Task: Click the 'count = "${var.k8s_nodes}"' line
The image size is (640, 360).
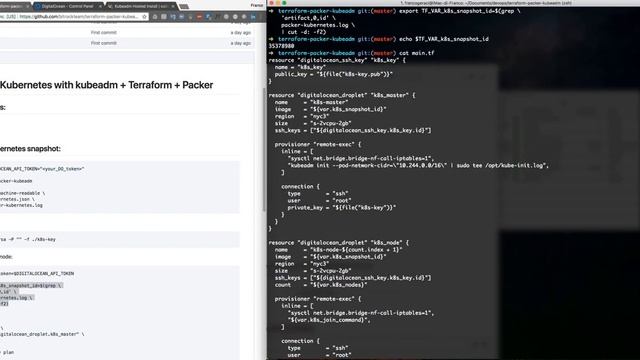Action: [x=321, y=285]
